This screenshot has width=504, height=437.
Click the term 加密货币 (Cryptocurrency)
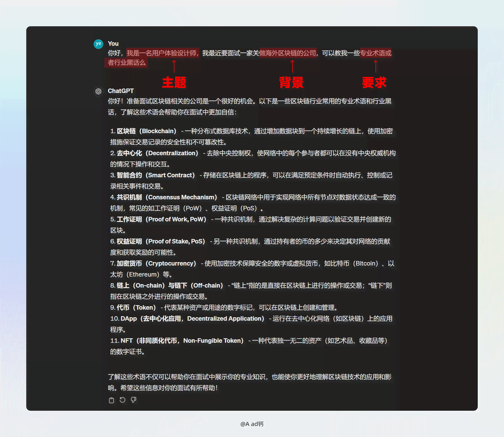(x=156, y=263)
